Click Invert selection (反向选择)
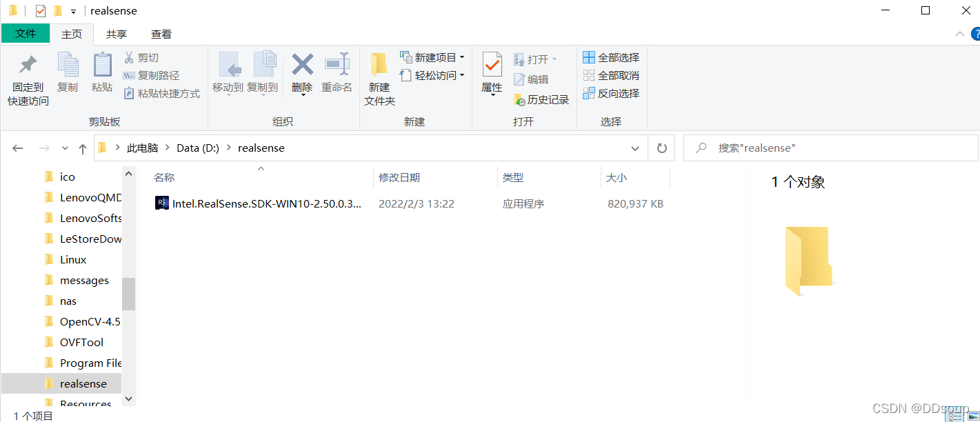The width and height of the screenshot is (980, 422). [x=611, y=93]
